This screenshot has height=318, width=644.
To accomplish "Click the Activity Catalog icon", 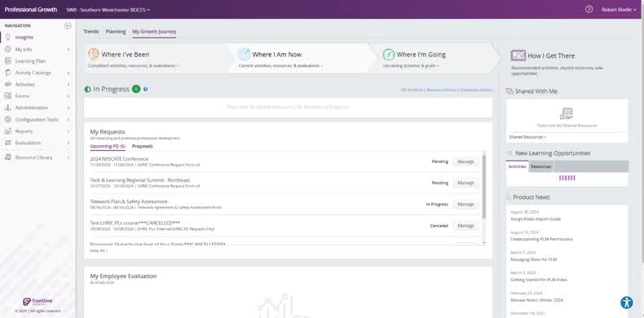I will pyautogui.click(x=8, y=73).
